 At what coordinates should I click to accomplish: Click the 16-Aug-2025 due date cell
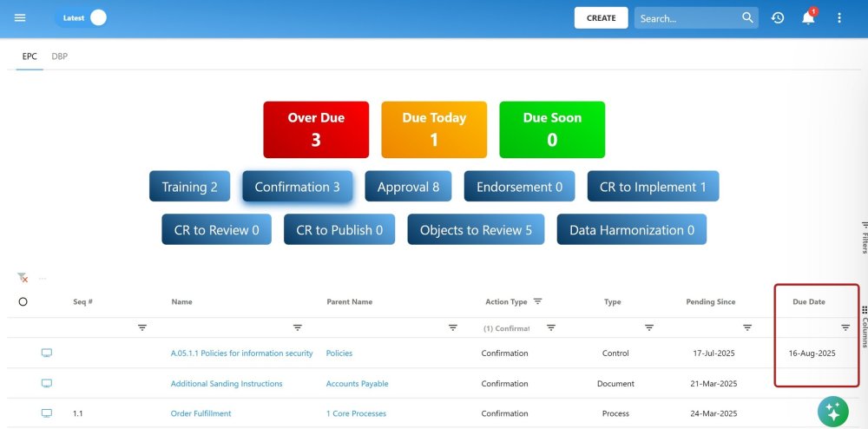point(812,353)
